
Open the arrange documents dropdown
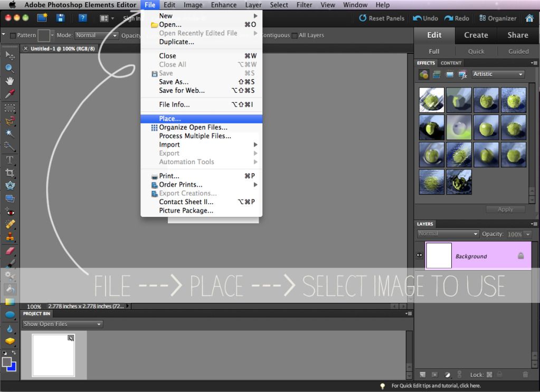click(107, 18)
